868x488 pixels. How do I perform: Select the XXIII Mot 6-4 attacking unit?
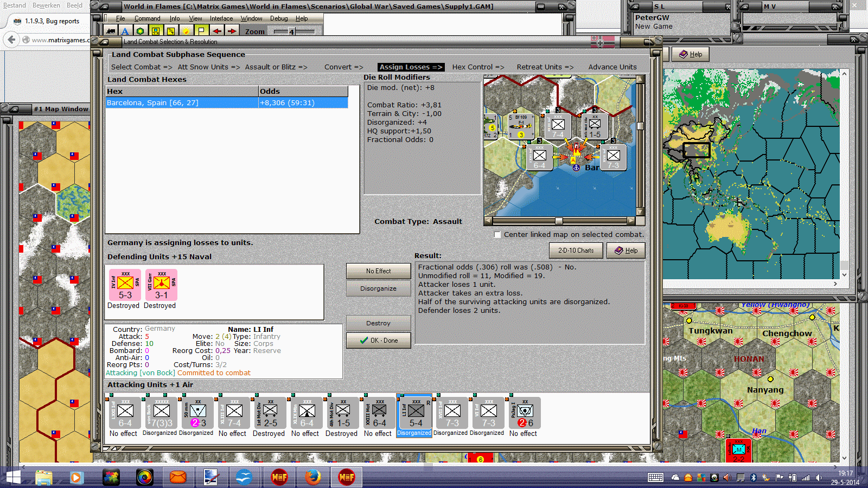378,413
